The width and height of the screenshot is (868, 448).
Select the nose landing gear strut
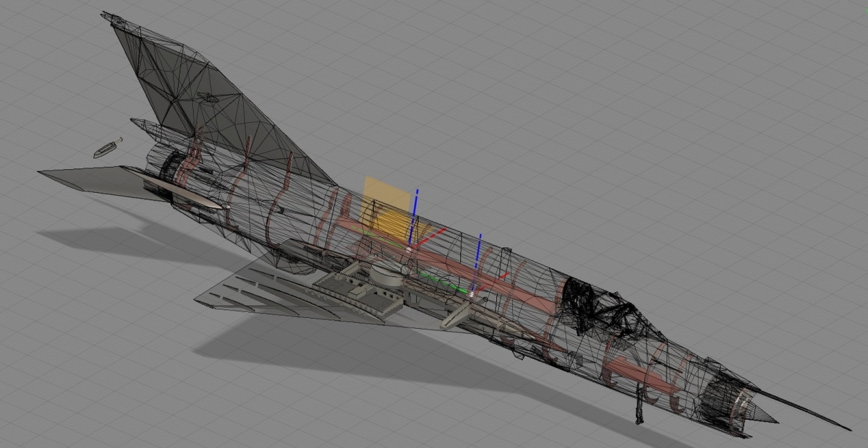point(639,403)
